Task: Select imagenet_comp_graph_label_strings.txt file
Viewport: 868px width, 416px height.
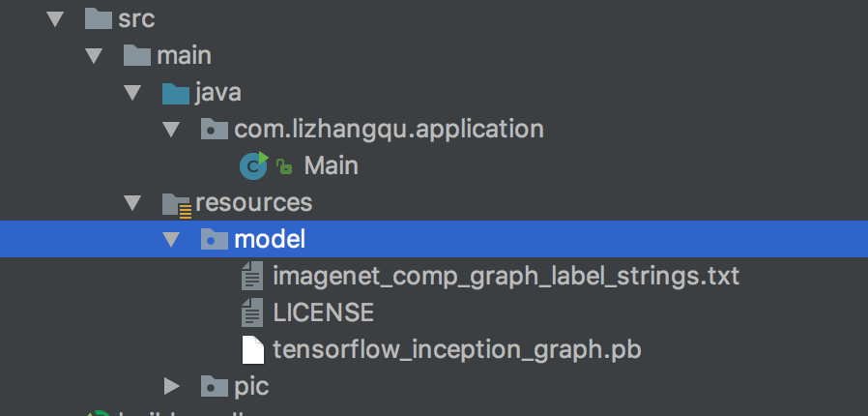Action: (506, 277)
